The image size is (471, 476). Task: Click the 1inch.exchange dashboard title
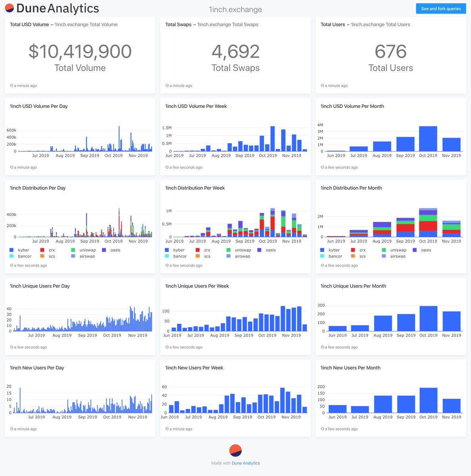[235, 9]
